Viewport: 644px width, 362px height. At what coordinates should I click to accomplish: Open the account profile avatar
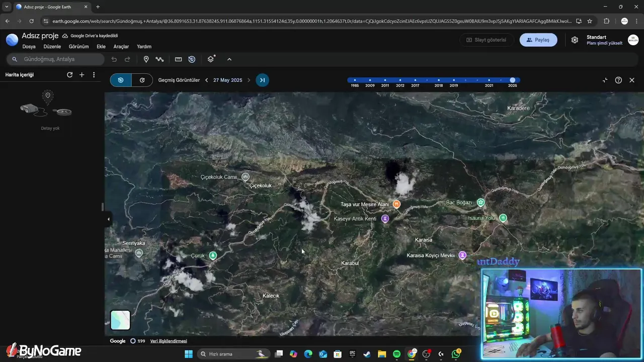pos(633,40)
